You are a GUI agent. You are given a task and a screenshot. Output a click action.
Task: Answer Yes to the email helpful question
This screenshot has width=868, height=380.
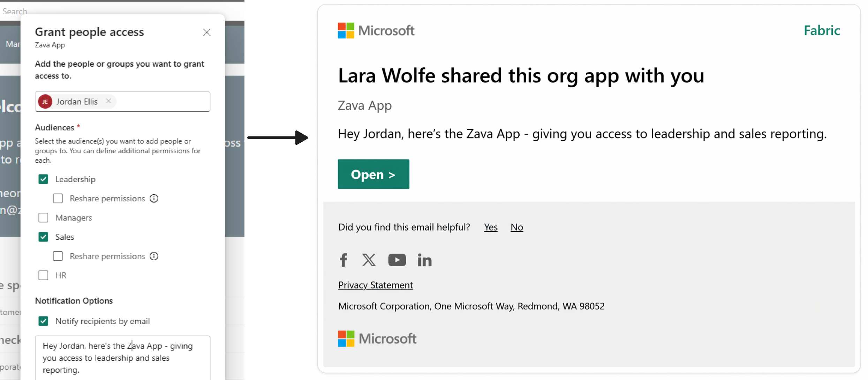pyautogui.click(x=491, y=227)
